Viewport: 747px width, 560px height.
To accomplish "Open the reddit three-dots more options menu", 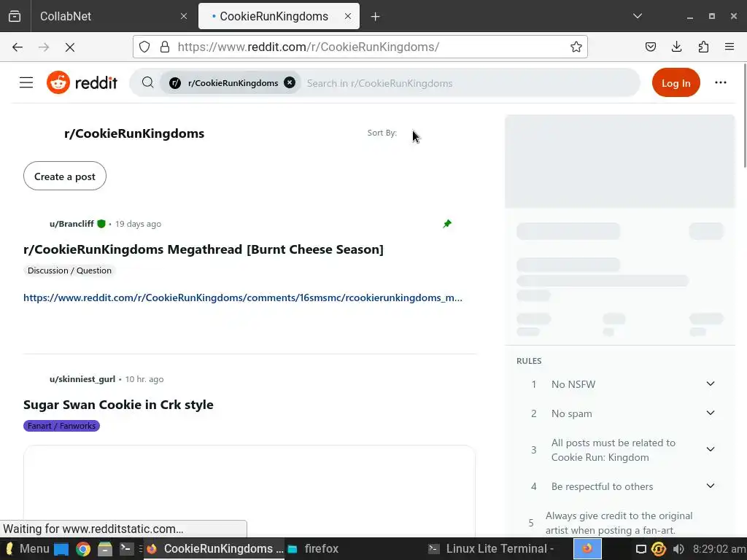I will coord(720,83).
